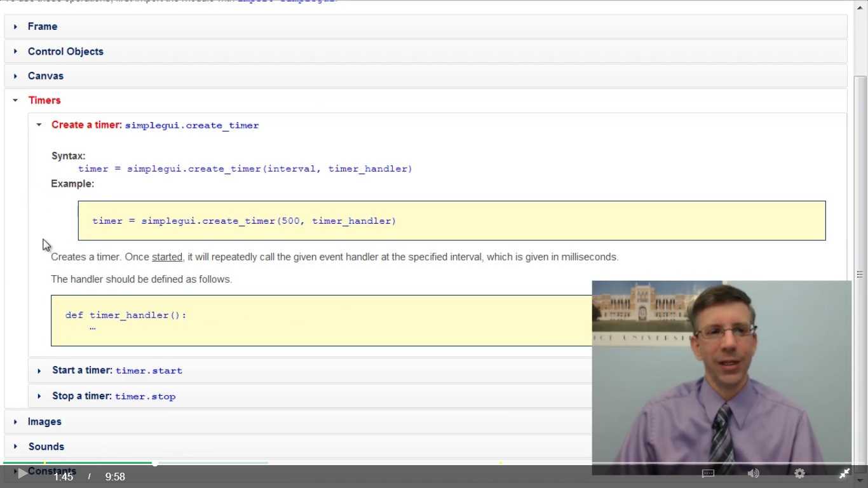Expand the Canvas section
Screen dimensions: 868x488
tap(426, 76)
